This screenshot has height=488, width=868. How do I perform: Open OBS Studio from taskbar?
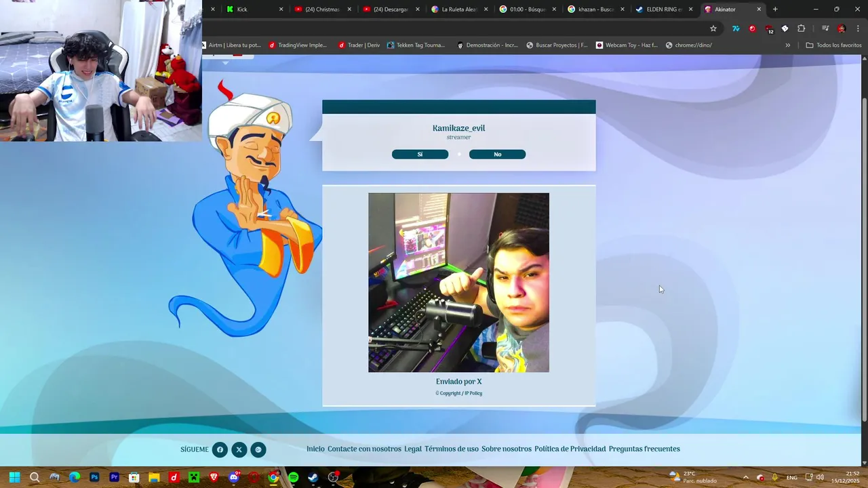[333, 477]
